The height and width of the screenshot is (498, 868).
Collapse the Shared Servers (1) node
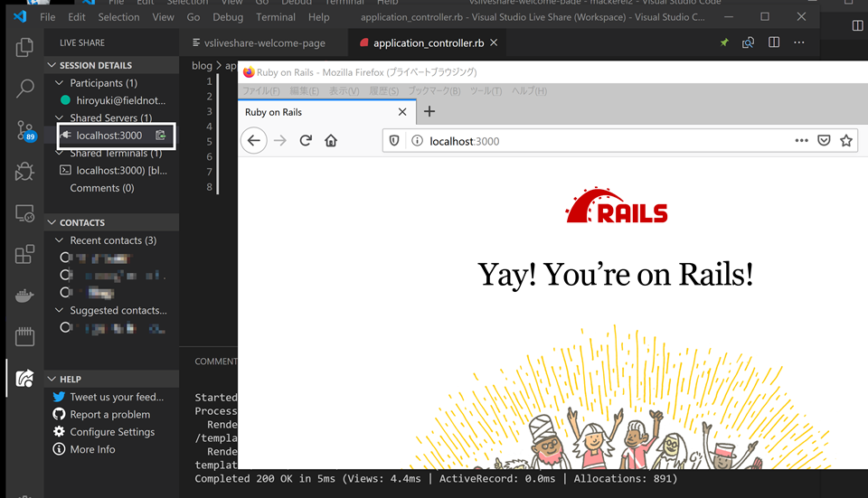click(60, 117)
